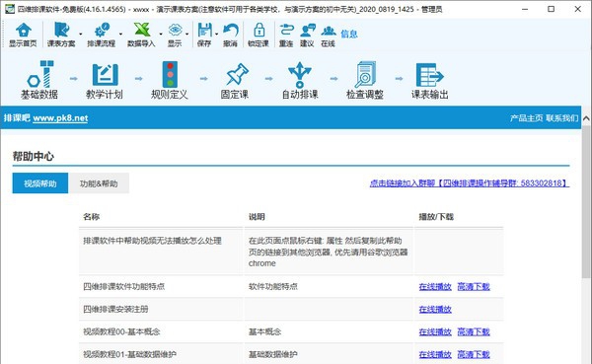Click the 信息 toolbar link
The width and height of the screenshot is (592, 364).
coord(349,34)
